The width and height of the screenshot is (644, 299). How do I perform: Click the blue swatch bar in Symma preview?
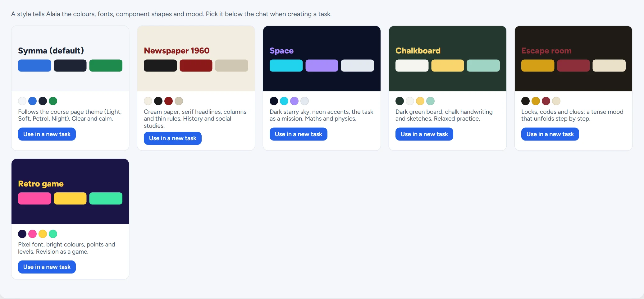(x=34, y=66)
